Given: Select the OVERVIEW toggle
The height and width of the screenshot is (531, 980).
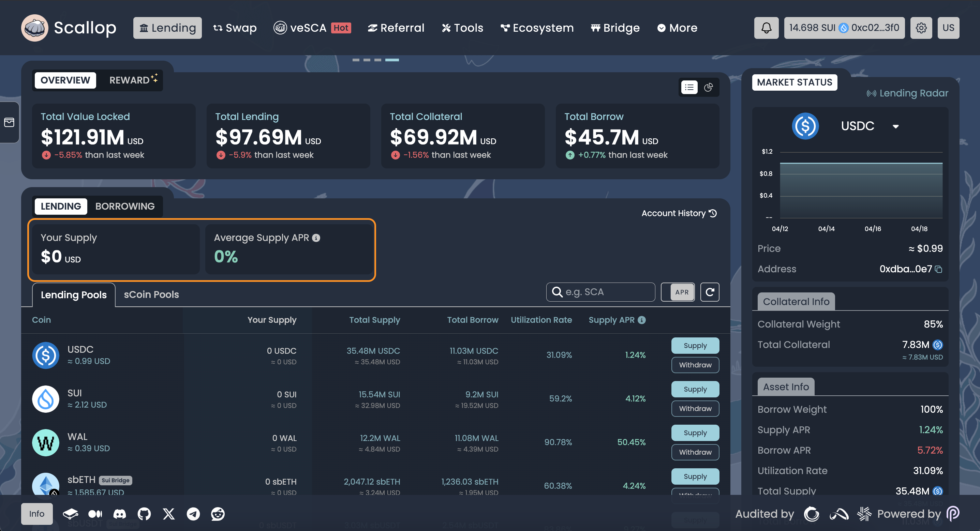Looking at the screenshot, I should (65, 80).
